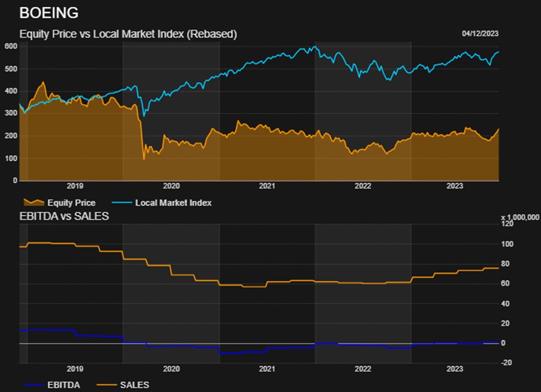Click the 20 value on the EBITDA chart axis
Screen dimensions: 541x392
505,323
